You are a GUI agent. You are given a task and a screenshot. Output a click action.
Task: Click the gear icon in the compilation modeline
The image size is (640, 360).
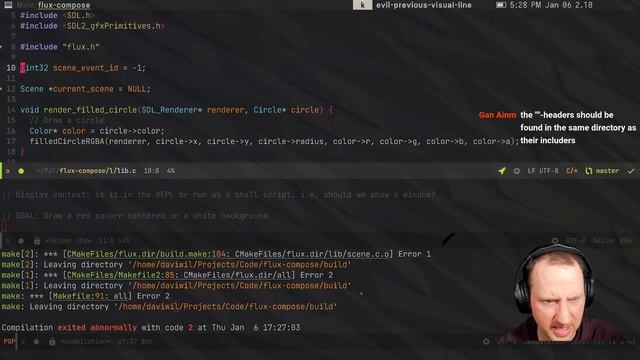[486, 341]
